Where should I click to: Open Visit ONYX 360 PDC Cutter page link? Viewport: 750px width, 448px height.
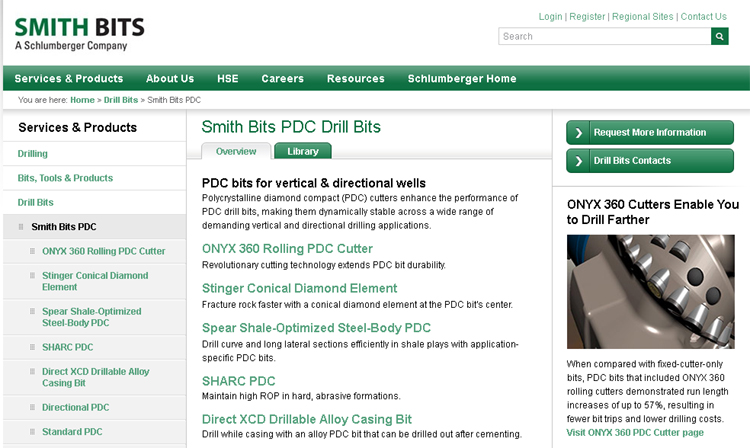coord(635,433)
